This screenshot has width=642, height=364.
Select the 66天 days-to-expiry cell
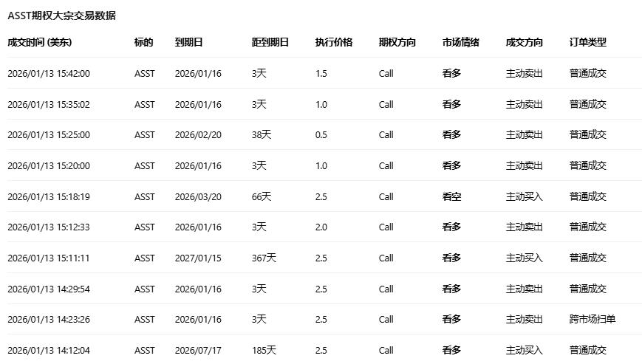[262, 196]
